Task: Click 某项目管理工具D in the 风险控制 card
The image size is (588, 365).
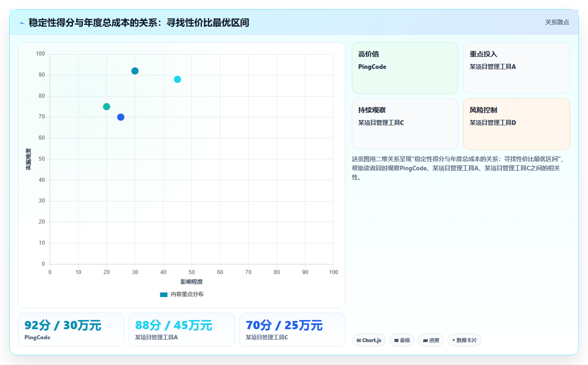Action: [493, 123]
